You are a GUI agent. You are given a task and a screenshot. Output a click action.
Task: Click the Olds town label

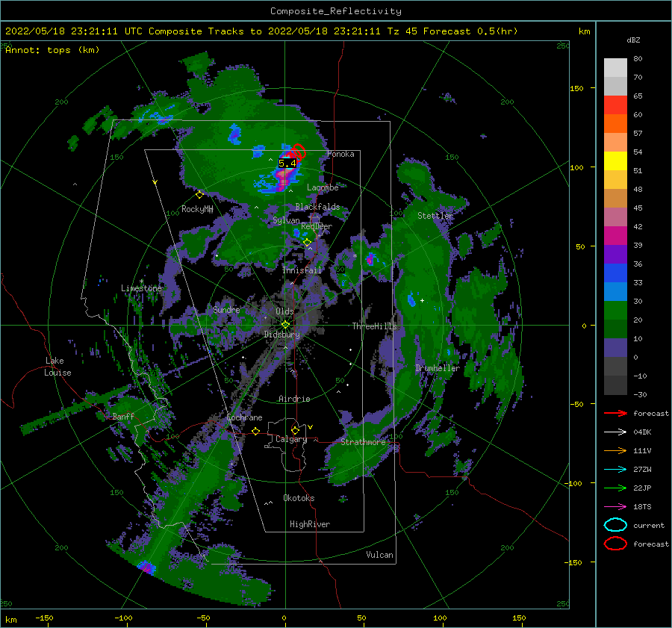pyautogui.click(x=285, y=311)
